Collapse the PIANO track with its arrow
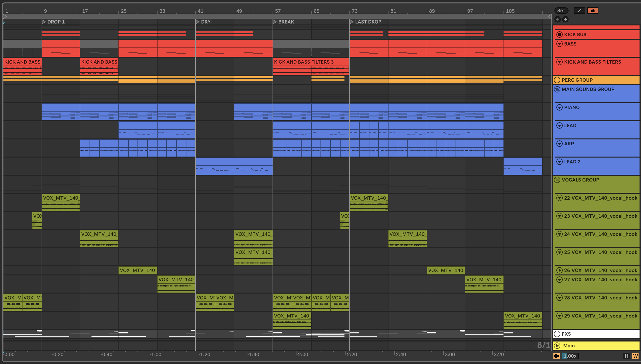641x364 pixels. tap(560, 107)
